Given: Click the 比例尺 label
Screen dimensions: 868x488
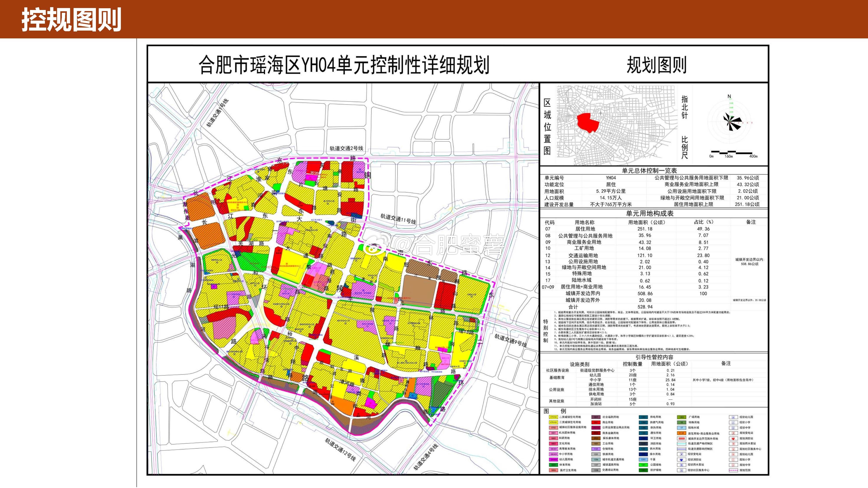Looking at the screenshot, I should point(685,147).
